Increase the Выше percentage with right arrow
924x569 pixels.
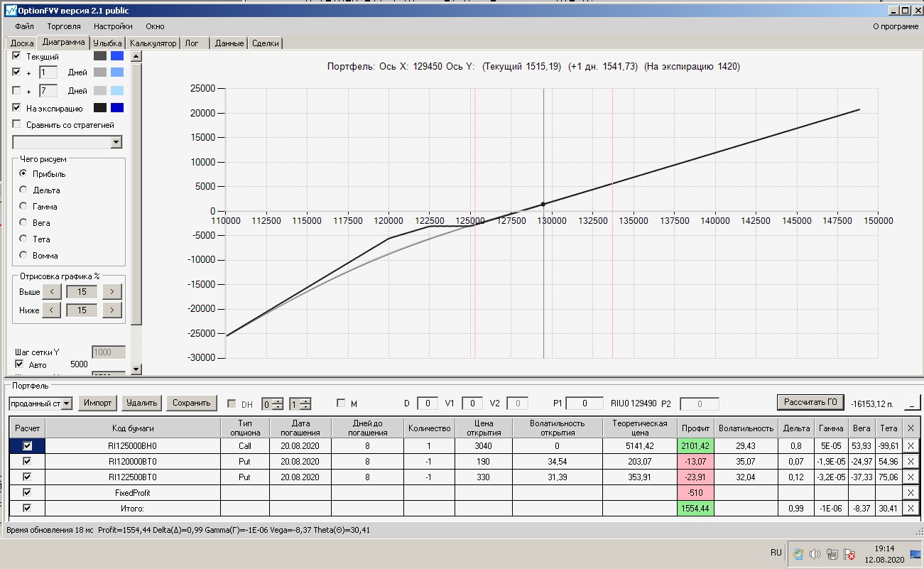pos(112,292)
